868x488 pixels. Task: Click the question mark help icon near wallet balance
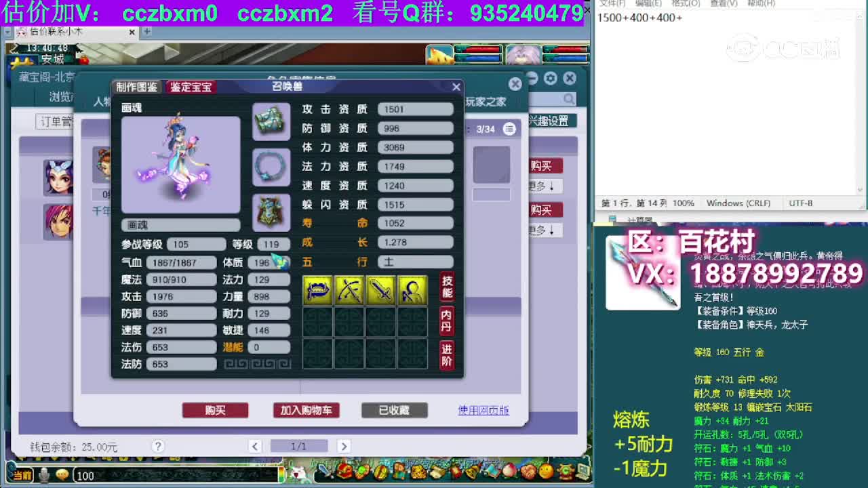(x=158, y=446)
